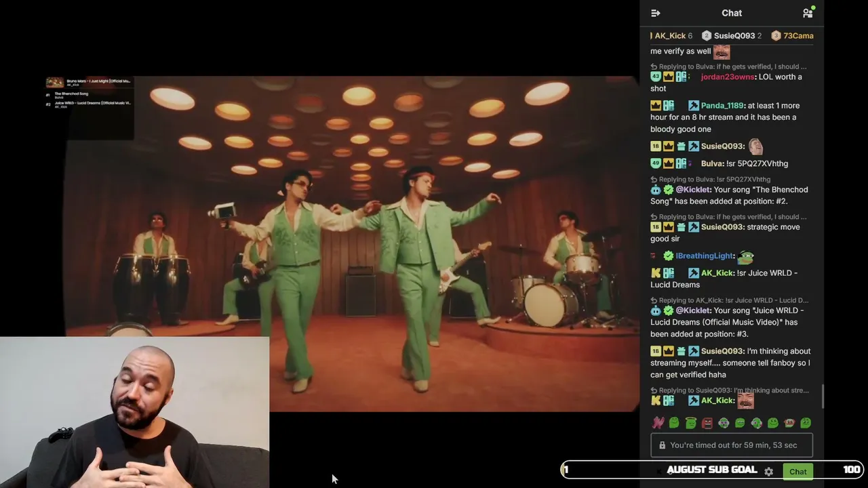
Task: Open SusieQ093's entry in the top leaderboard
Action: 732,36
